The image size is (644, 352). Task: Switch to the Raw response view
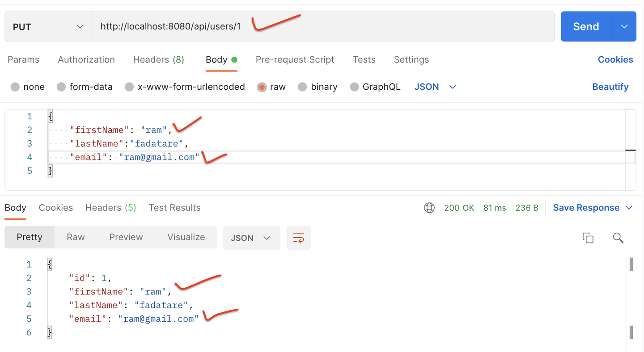click(x=75, y=237)
